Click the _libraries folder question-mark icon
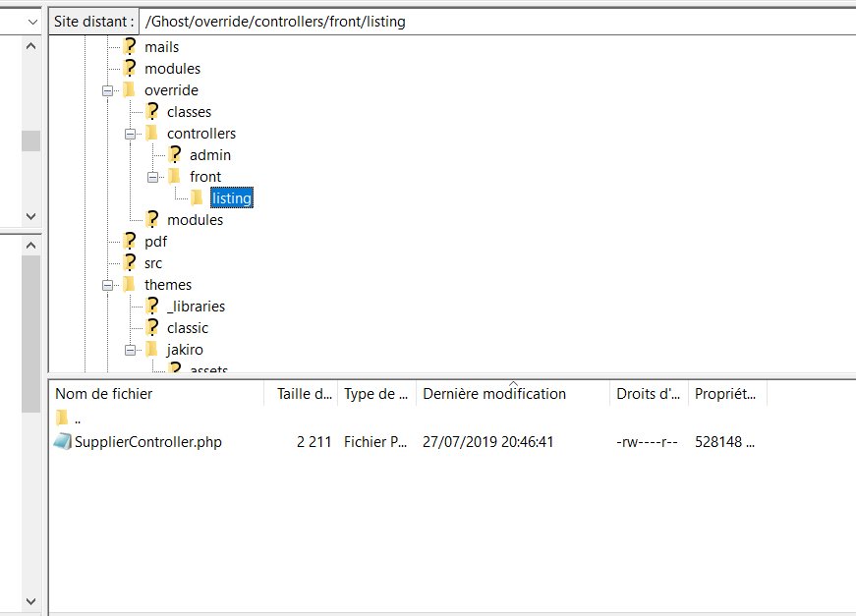This screenshot has width=856, height=616. pyautogui.click(x=152, y=306)
